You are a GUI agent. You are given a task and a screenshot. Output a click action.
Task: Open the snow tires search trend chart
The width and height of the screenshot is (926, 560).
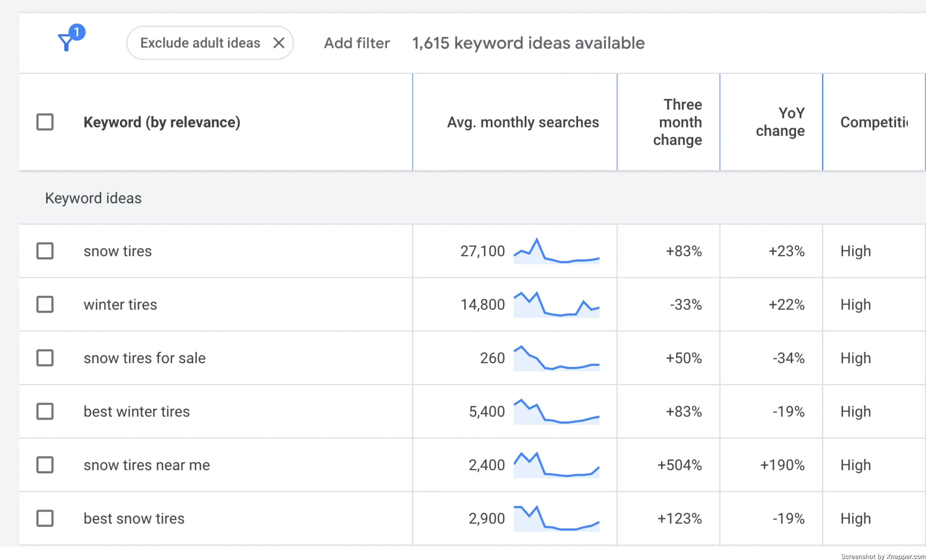click(556, 251)
